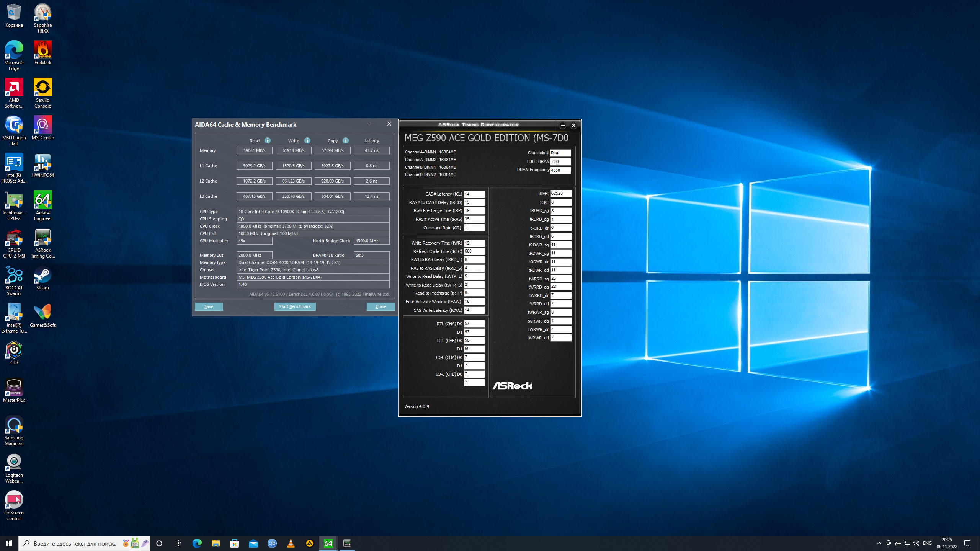Click the Read info icon in AIDA64
Viewport: 980px width, 551px height.
pos(268,140)
